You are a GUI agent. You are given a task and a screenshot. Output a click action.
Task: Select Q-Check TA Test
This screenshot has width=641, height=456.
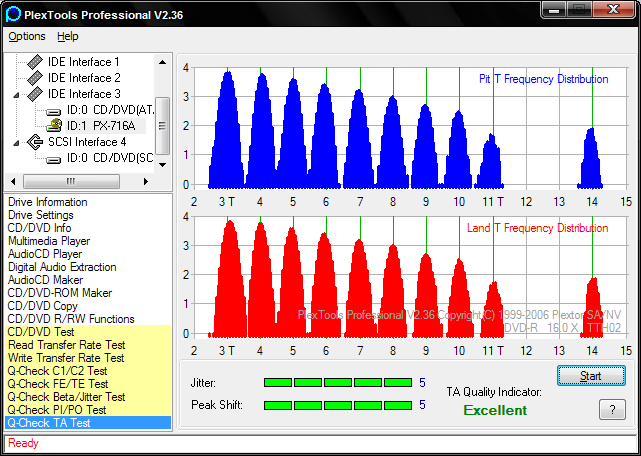(88, 423)
